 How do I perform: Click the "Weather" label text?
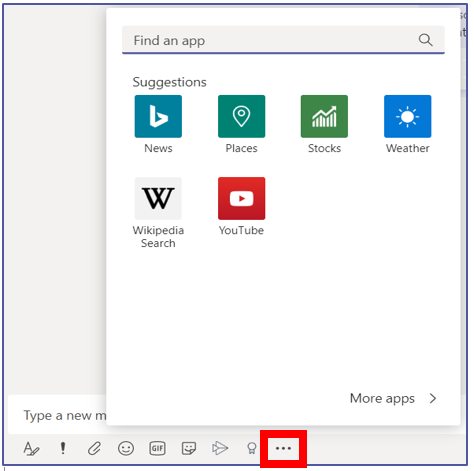point(408,148)
